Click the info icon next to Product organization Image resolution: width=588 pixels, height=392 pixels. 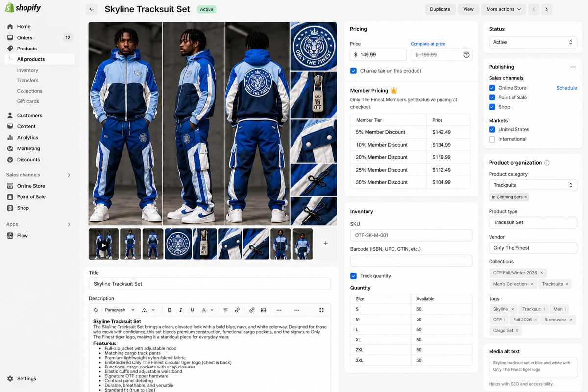click(x=547, y=163)
